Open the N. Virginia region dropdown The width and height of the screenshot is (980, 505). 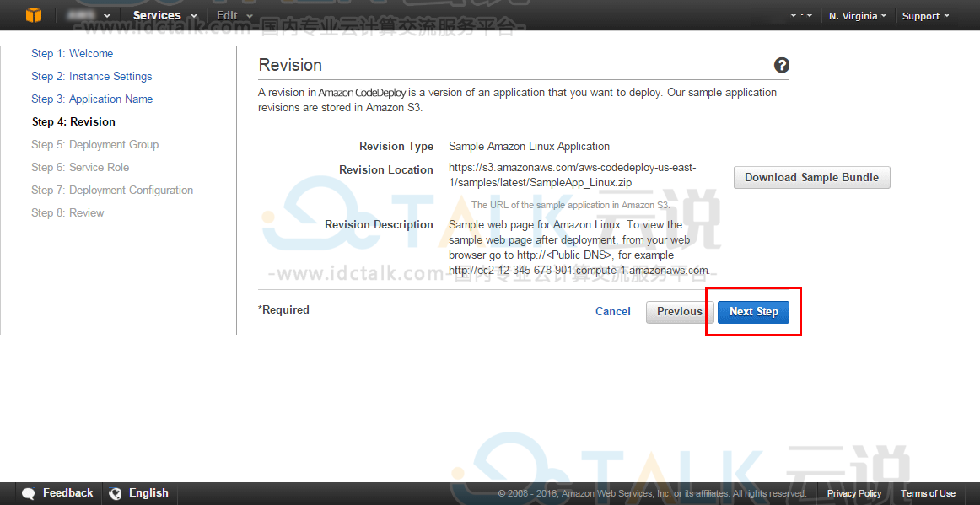click(857, 16)
